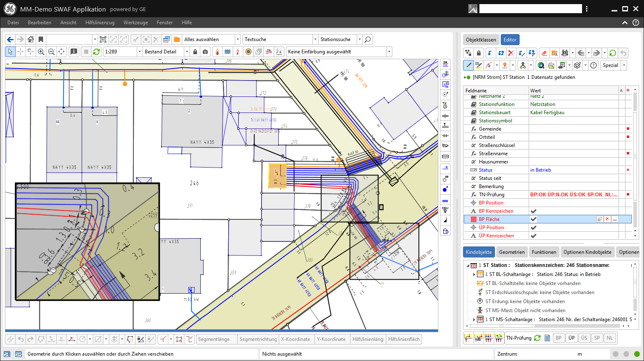Click the Geometrien button
Image resolution: width=644 pixels, height=361 pixels.
point(511,252)
